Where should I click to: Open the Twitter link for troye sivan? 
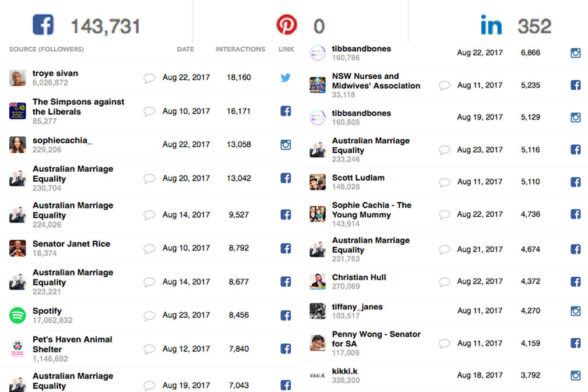tap(286, 77)
